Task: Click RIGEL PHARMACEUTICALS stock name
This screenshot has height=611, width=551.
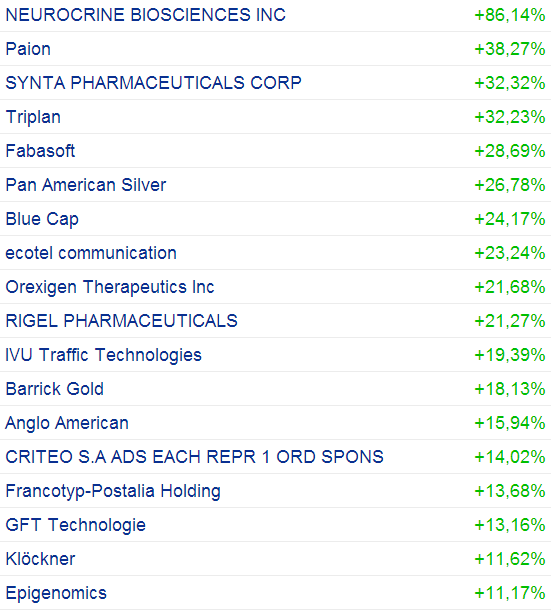Action: pos(122,321)
